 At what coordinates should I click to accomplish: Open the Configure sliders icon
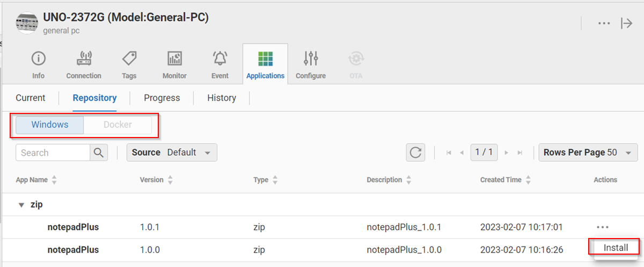311,59
